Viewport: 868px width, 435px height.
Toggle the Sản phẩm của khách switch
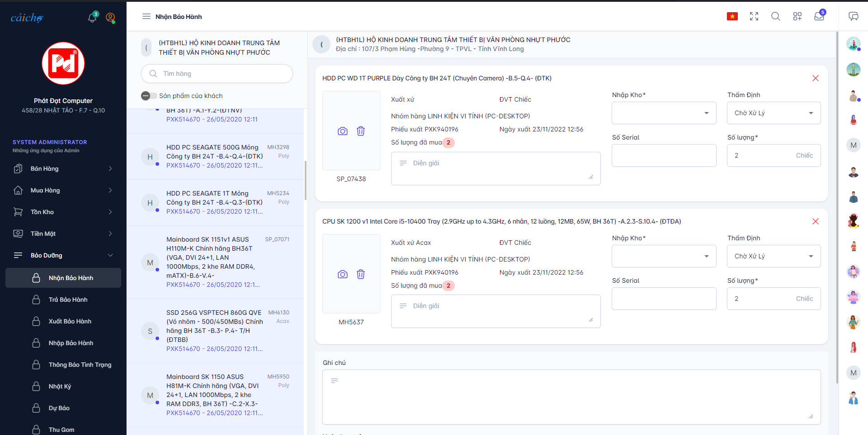[148, 96]
